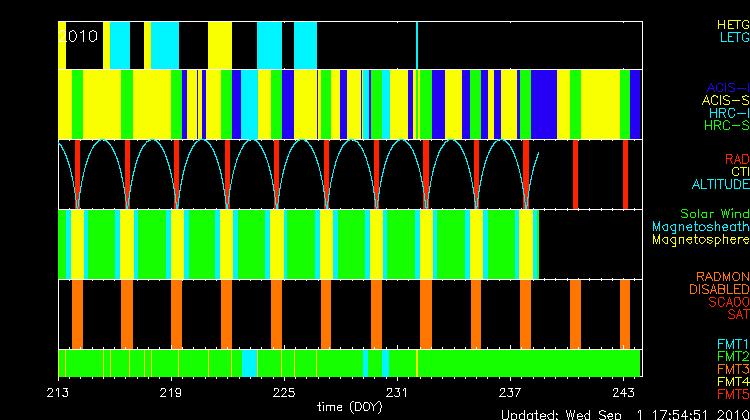This screenshot has height=420, width=750.
Task: Click the Updated timestamp text
Action: [622, 413]
